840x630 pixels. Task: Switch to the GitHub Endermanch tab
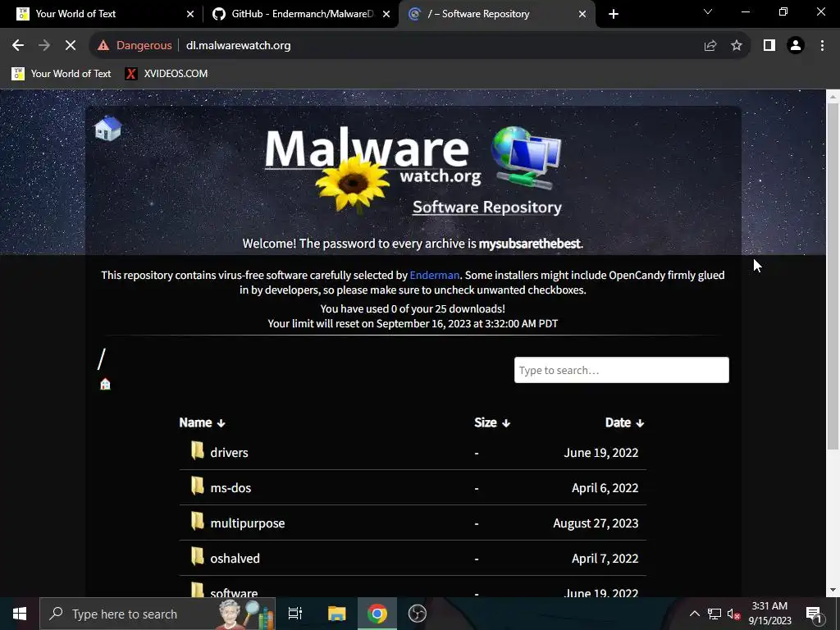tap(300, 14)
